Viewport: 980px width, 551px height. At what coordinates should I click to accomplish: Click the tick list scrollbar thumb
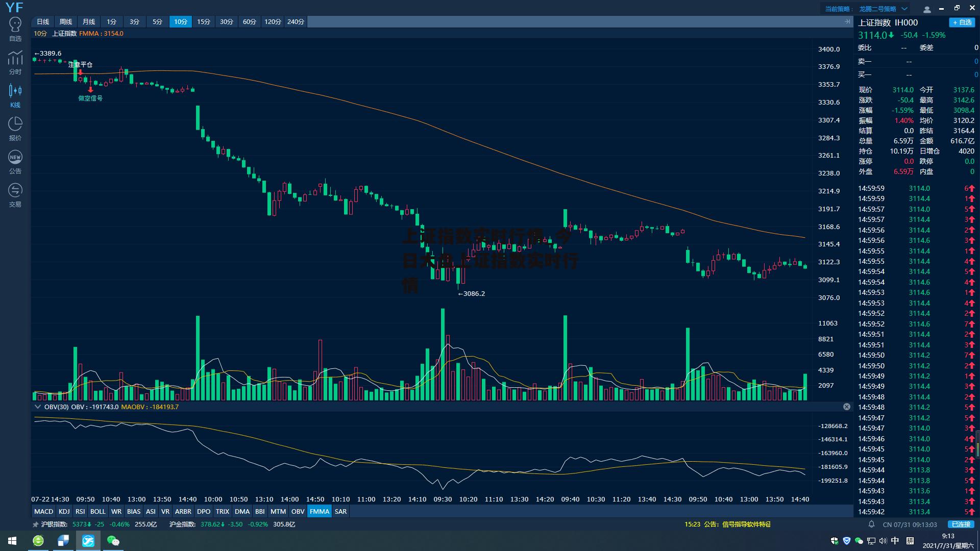[977, 444]
